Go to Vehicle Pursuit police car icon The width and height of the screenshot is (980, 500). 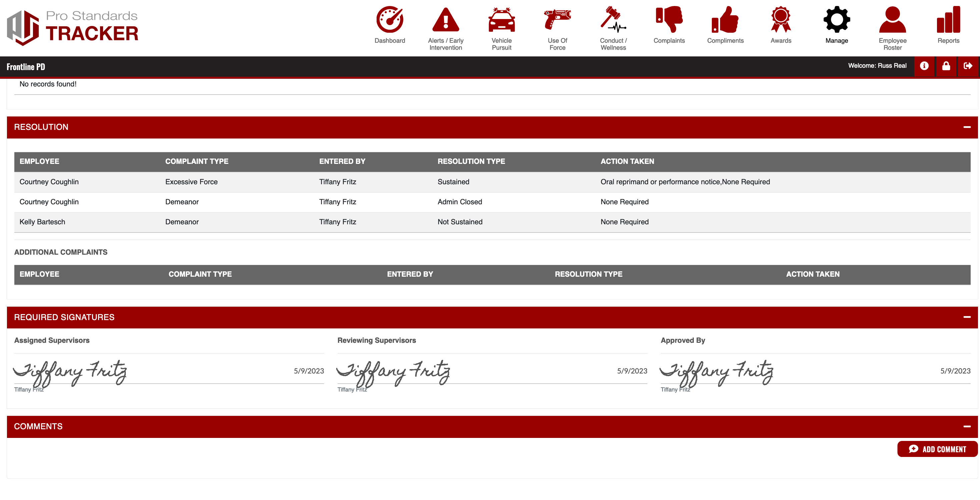501,20
